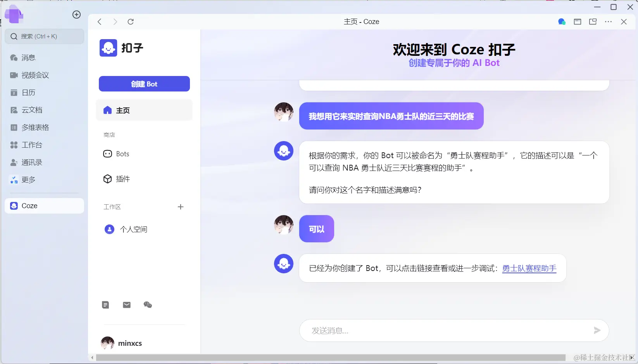Open 日历 calendar in sidebar
Screen dimensions: 638x364
tap(44, 93)
